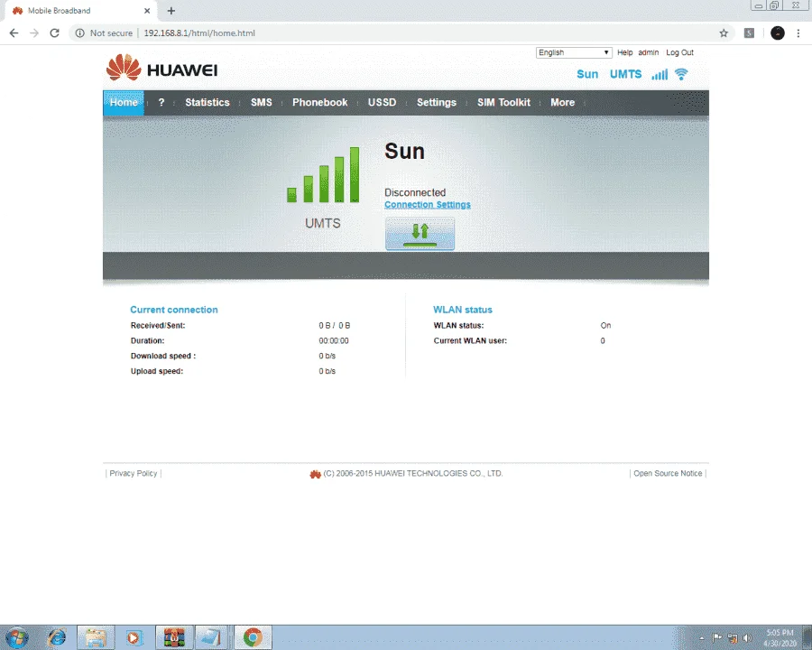Open Chrome three-dot menu
Viewport: 812px width, 650px height.
(798, 33)
